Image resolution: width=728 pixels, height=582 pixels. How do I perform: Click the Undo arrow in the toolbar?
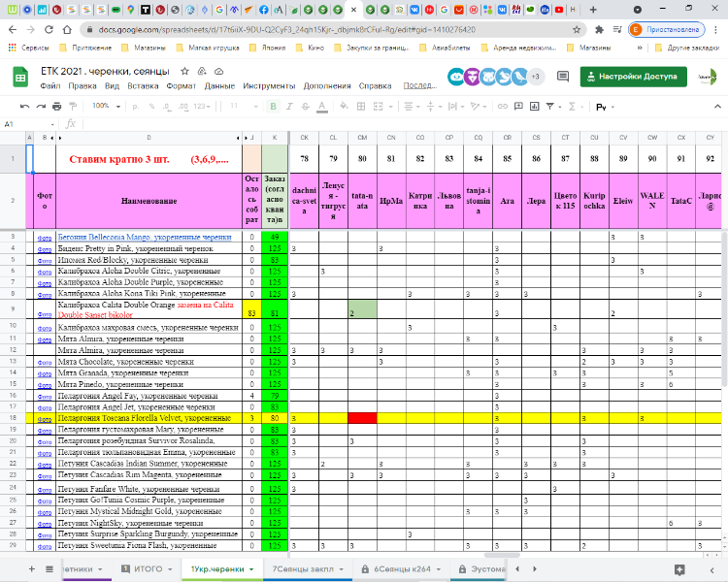coord(21,107)
